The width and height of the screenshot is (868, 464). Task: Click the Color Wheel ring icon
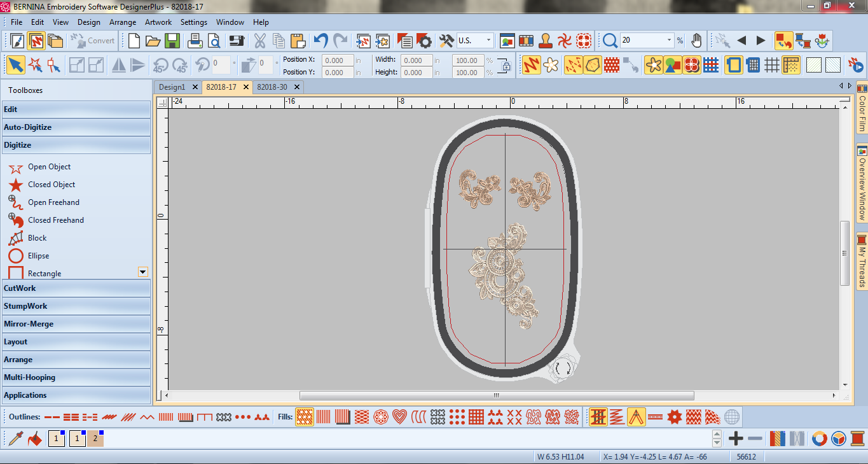click(x=820, y=438)
